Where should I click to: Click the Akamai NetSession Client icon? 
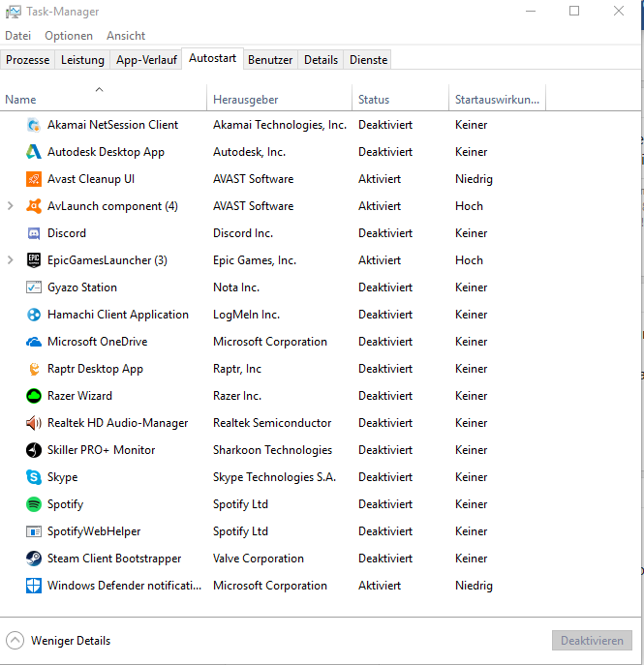(34, 125)
